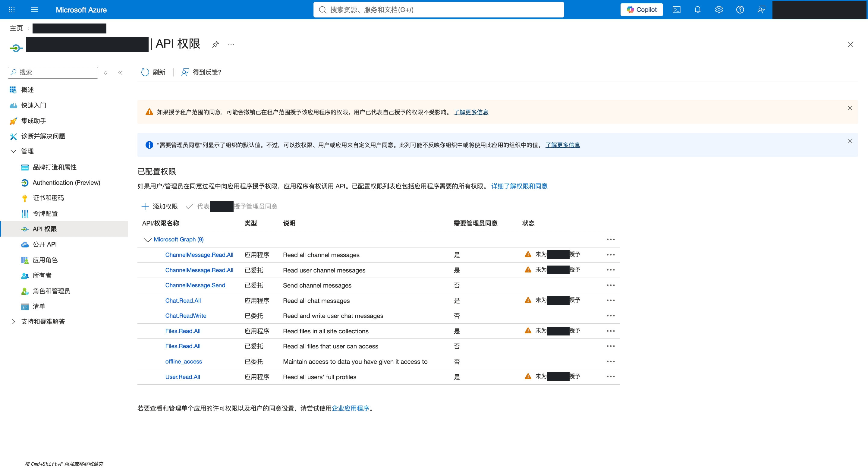Image resolution: width=868 pixels, height=469 pixels.
Task: Expand the 支持和疑难解答 section
Action: click(14, 321)
